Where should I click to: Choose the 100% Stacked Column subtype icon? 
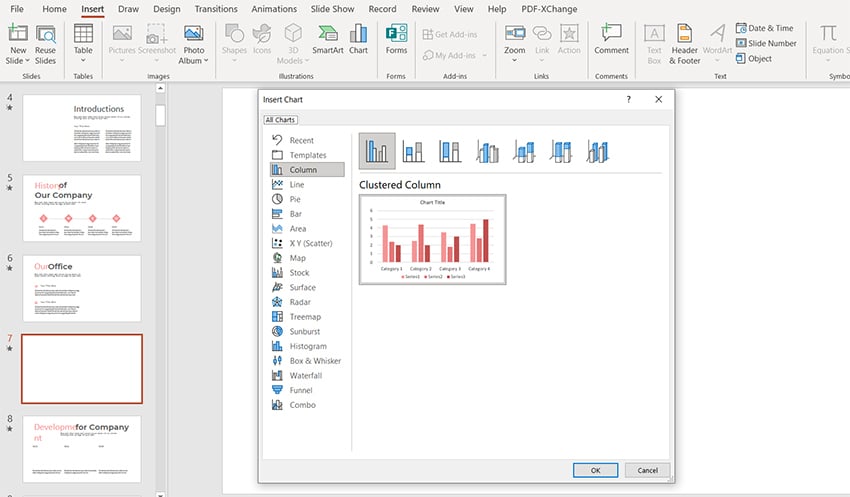(450, 151)
